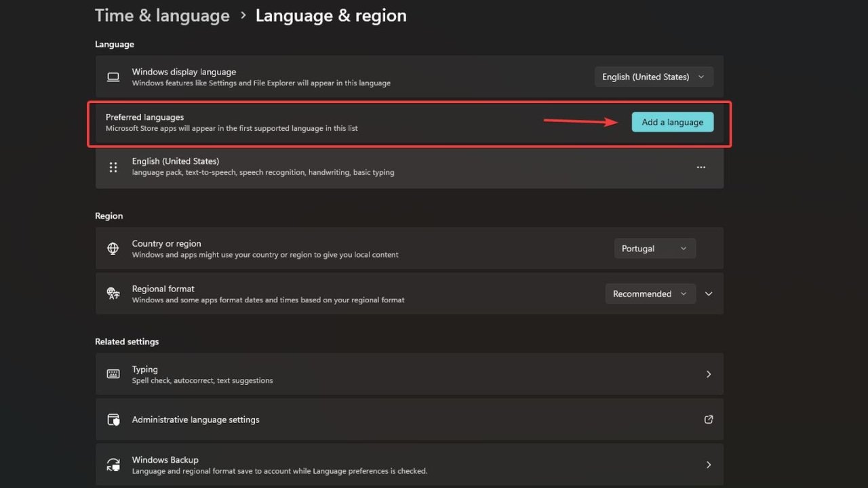Click the globe icon for Country or region
The image size is (868, 488).
[113, 249]
